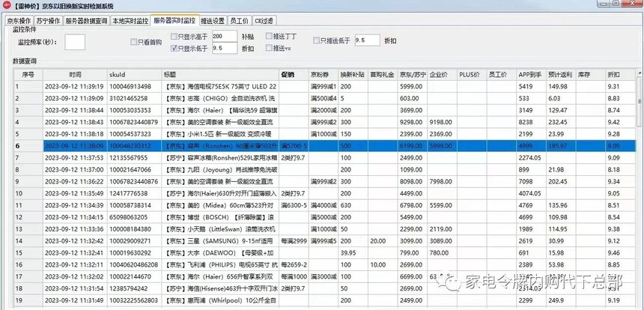The height and width of the screenshot is (310, 644).
Task: Select row 1 海信电视75E5K title cell
Action: click(221, 87)
